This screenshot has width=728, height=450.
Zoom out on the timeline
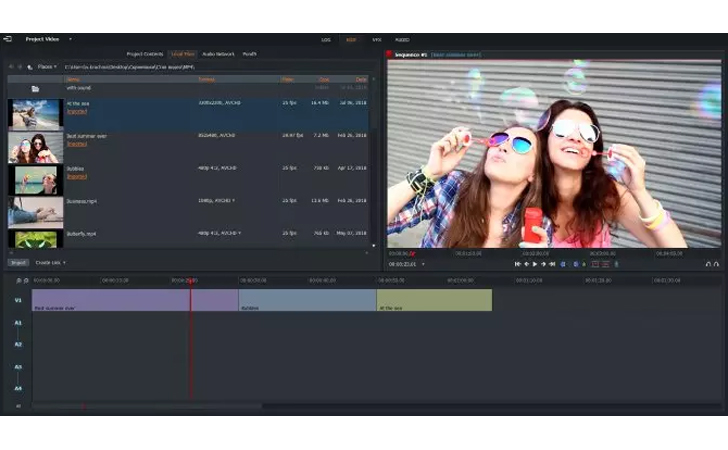(x=26, y=280)
